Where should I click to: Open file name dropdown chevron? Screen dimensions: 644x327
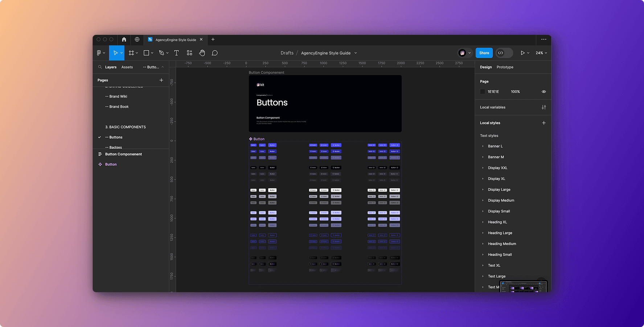(356, 53)
